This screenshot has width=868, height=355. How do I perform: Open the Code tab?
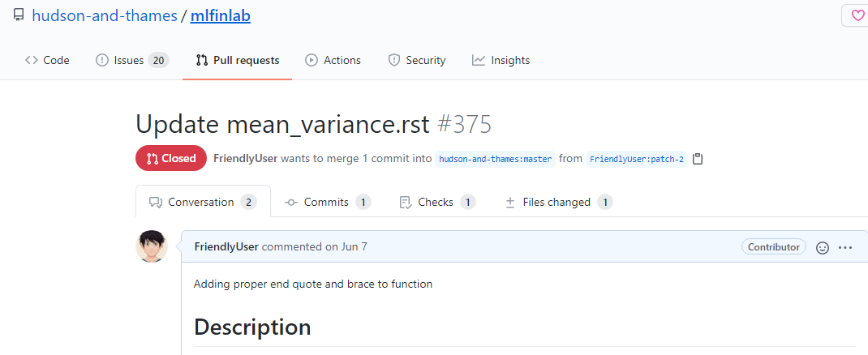tap(47, 60)
